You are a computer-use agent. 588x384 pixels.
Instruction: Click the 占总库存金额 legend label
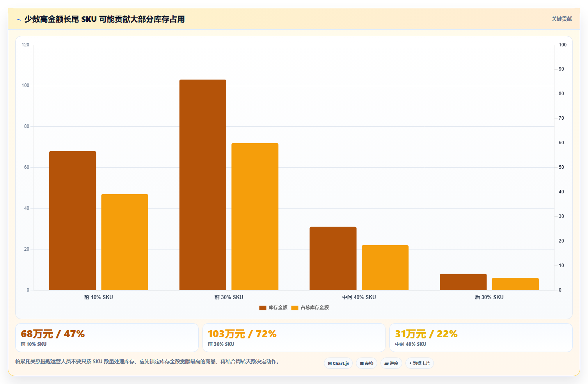(314, 308)
